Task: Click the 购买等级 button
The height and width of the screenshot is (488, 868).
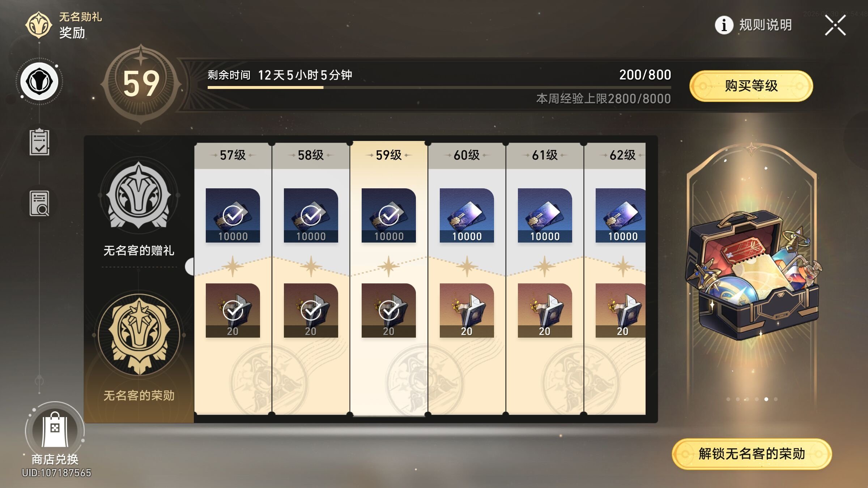Action: point(751,86)
